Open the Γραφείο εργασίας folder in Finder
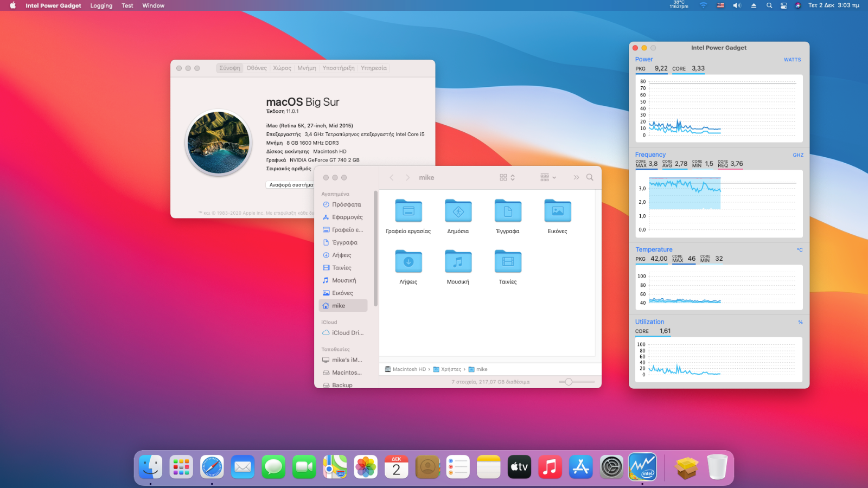The height and width of the screenshot is (488, 868). click(409, 211)
